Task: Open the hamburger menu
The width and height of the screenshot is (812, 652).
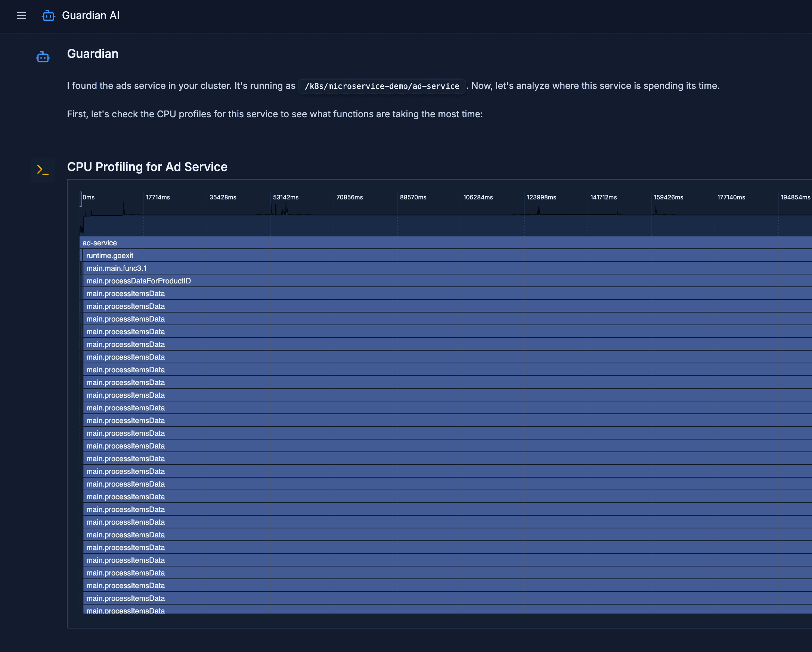Action: click(21, 15)
